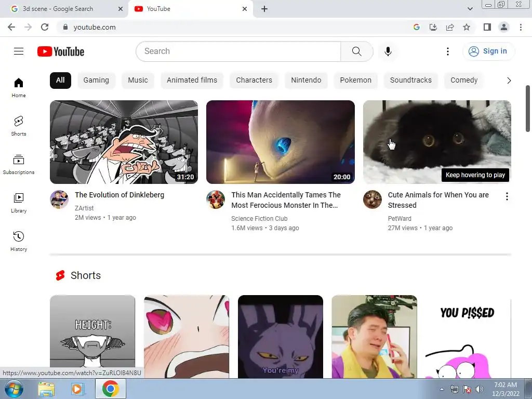Select the Soundtracks filter chip

pyautogui.click(x=411, y=81)
